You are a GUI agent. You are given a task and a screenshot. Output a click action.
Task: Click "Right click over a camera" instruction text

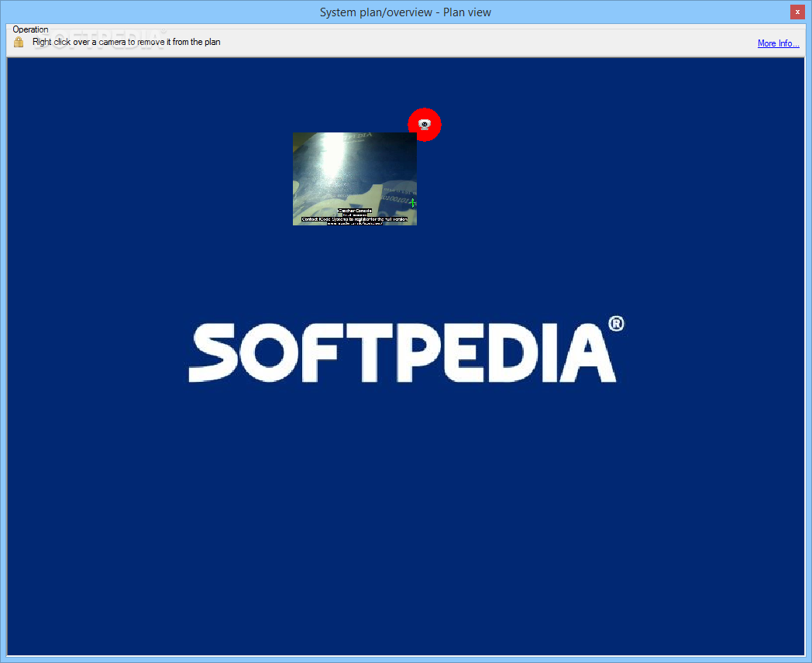(126, 42)
